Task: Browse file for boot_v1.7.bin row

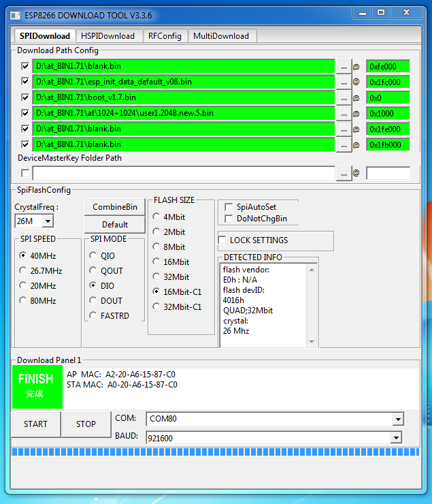Action: [x=344, y=97]
